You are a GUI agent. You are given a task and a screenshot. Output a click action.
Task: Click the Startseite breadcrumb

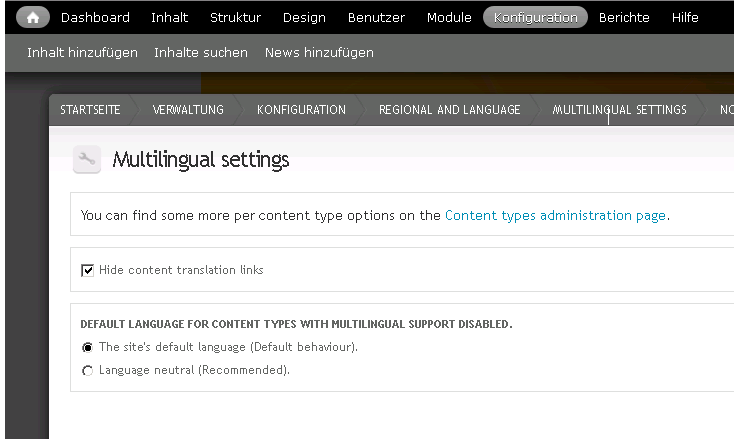pyautogui.click(x=90, y=110)
